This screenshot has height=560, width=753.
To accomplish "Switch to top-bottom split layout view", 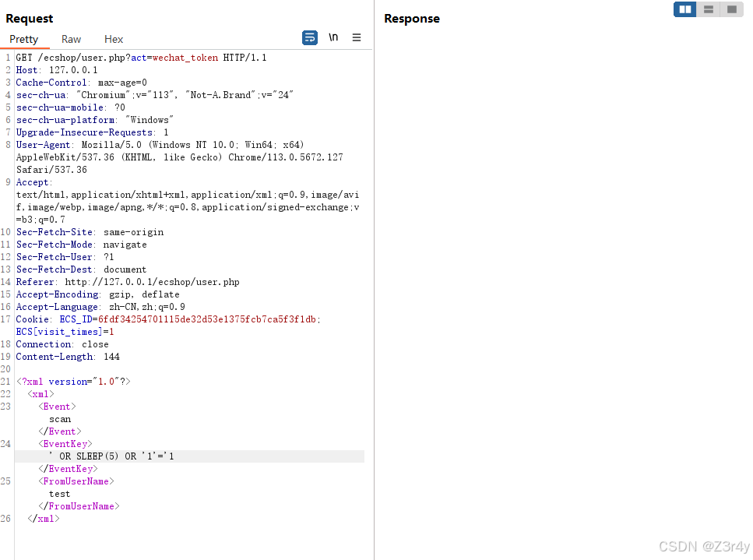I will [x=709, y=9].
